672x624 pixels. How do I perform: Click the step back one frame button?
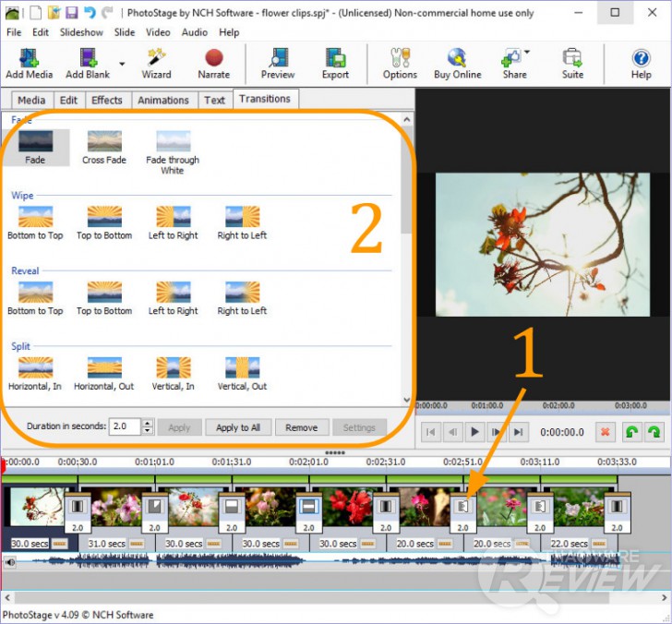tap(453, 432)
